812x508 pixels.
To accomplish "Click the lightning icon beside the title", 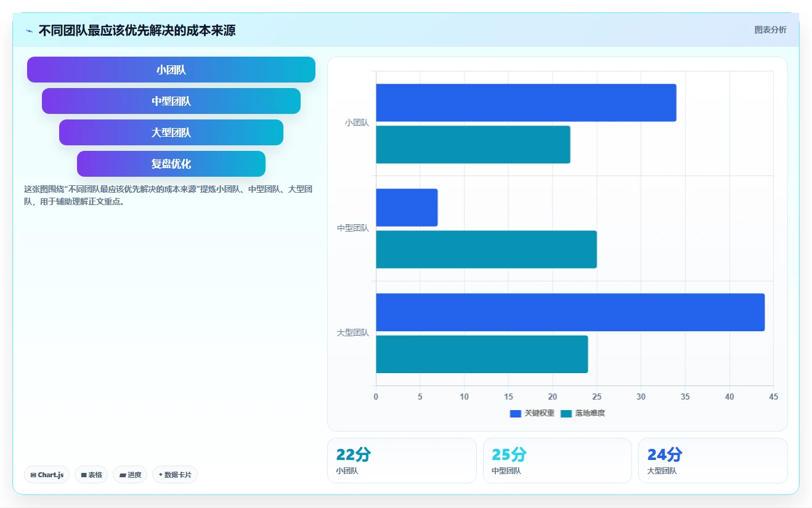I will click(30, 31).
